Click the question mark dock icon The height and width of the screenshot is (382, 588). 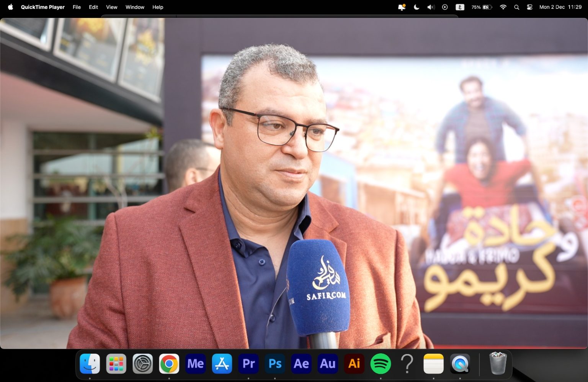[407, 363]
